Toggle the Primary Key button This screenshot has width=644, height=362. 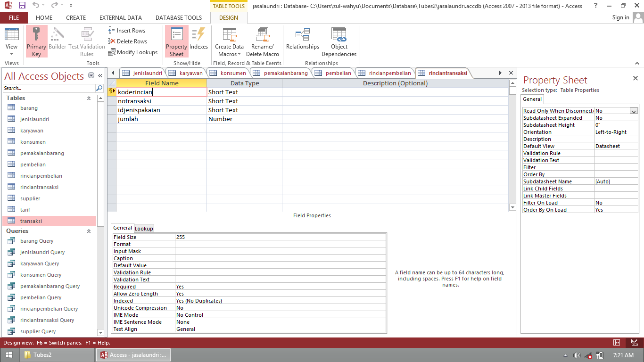click(36, 41)
